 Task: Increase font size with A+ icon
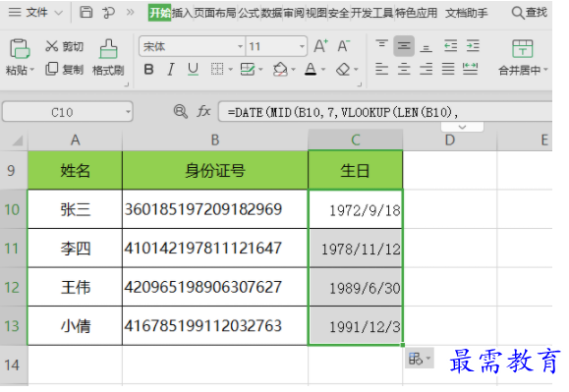320,46
